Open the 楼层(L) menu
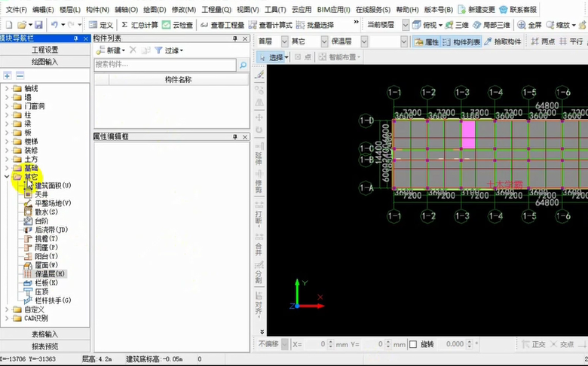Screen dimensions: 588x366 tap(70, 9)
